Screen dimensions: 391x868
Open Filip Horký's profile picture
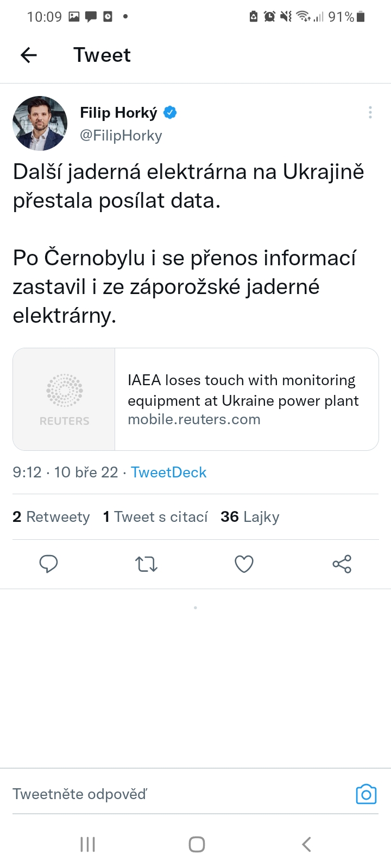coord(40,124)
